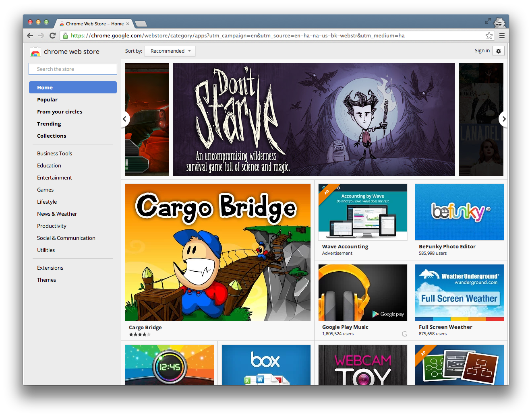Enter full screen with expand arrows
Image resolution: width=532 pixels, height=417 pixels.
pyautogui.click(x=488, y=21)
